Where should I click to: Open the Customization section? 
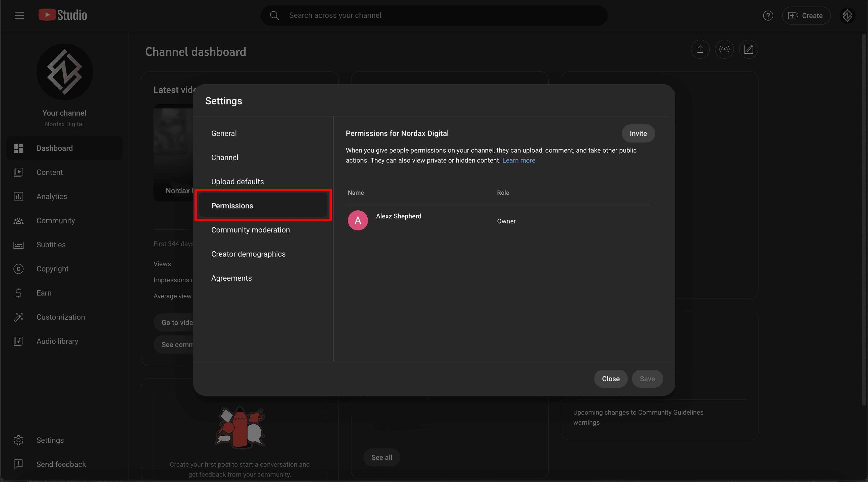(61, 317)
